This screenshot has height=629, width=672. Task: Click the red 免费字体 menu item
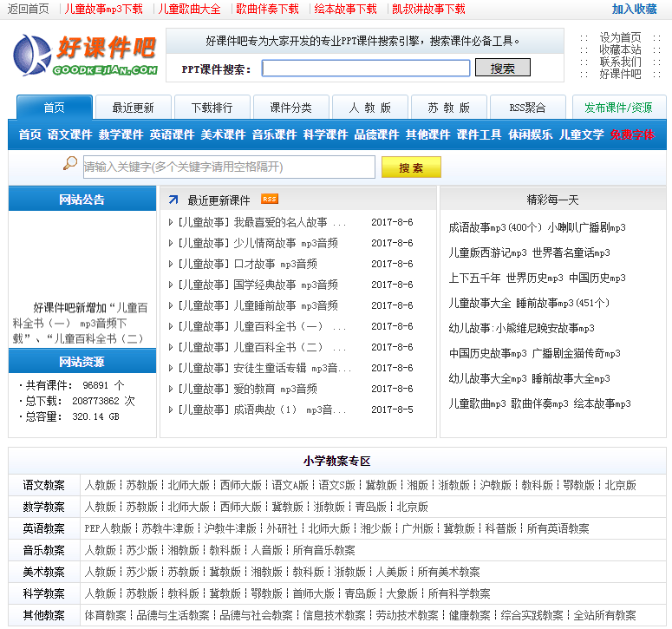pyautogui.click(x=632, y=134)
